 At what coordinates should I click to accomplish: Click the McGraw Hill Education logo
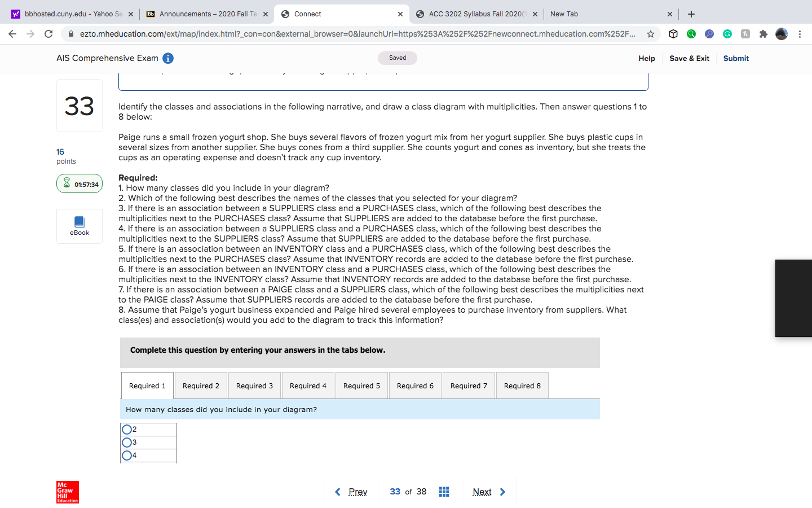pyautogui.click(x=67, y=492)
